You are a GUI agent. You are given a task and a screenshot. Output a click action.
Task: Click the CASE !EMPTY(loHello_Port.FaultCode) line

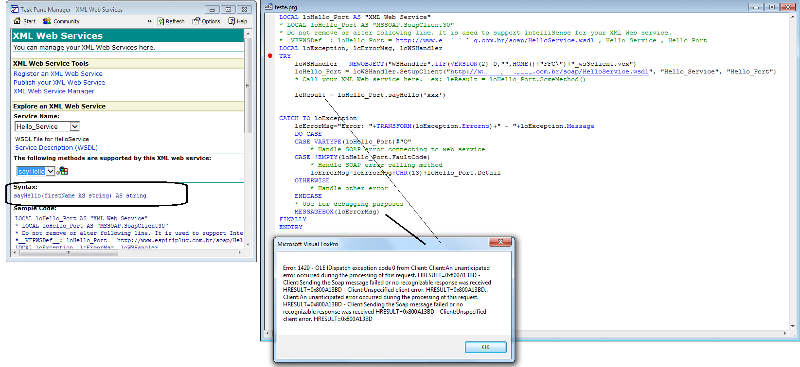pyautogui.click(x=363, y=157)
